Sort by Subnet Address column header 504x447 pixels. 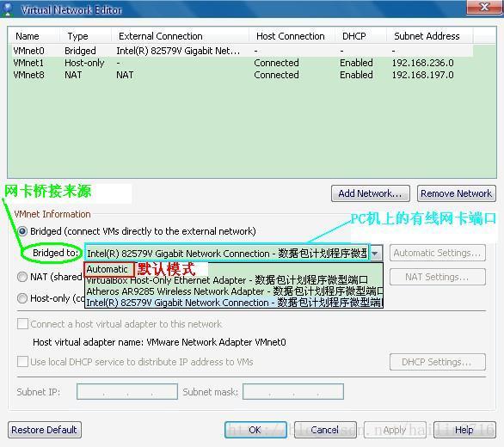click(x=430, y=36)
